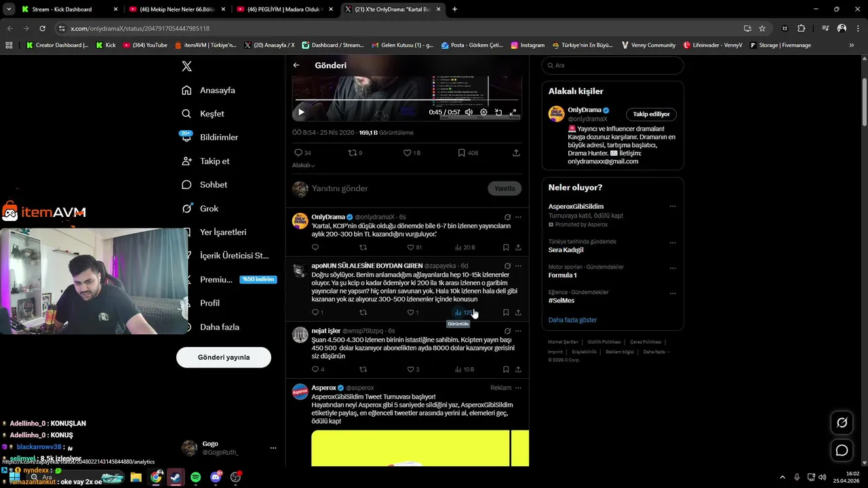Open a new browser tab
Image resolution: width=868 pixels, height=488 pixels.
pyautogui.click(x=454, y=9)
